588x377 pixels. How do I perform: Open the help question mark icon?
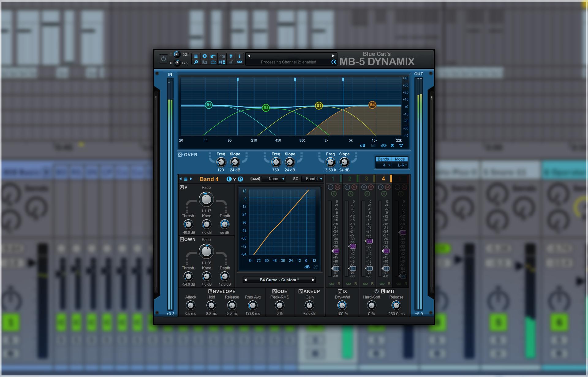point(231,56)
